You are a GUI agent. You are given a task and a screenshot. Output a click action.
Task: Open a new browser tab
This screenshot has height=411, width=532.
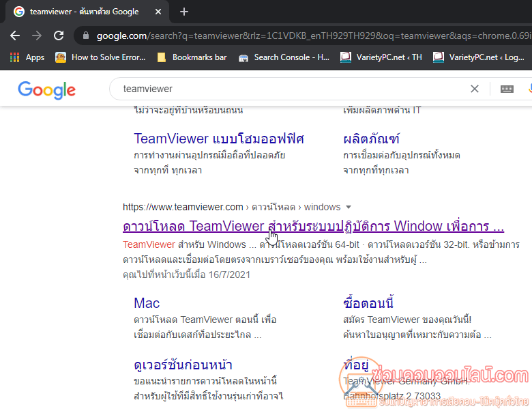[x=184, y=12]
